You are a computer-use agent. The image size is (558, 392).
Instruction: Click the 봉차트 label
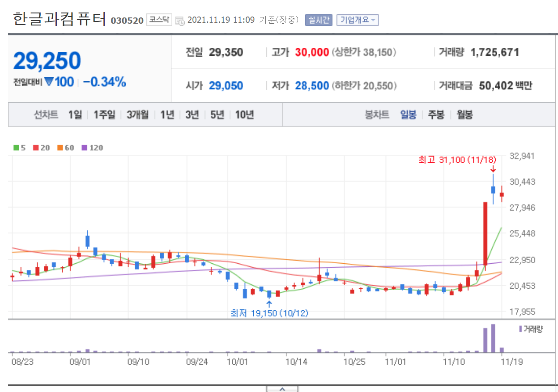(x=377, y=115)
